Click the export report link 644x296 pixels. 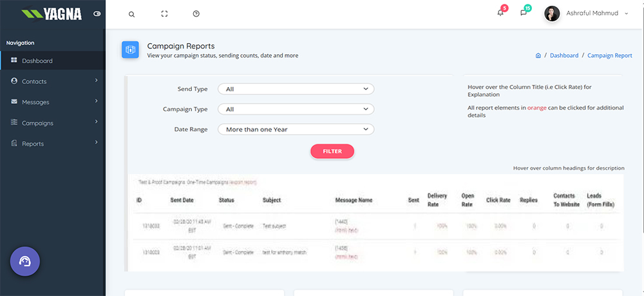(x=244, y=183)
